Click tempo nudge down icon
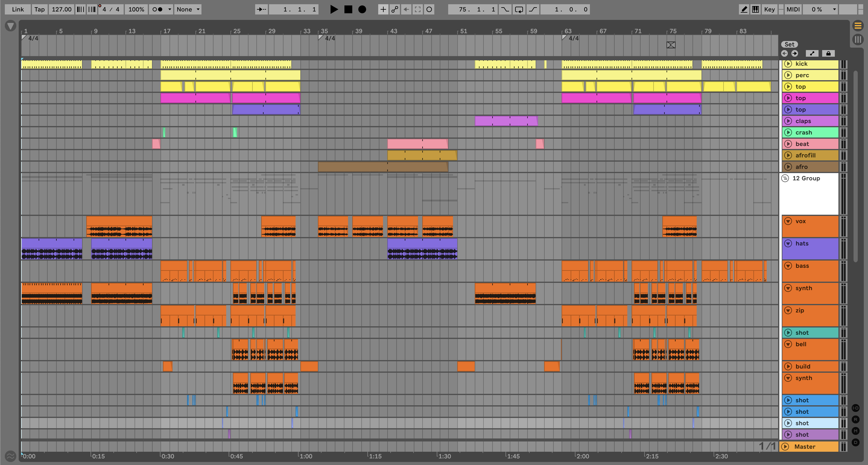 click(80, 9)
